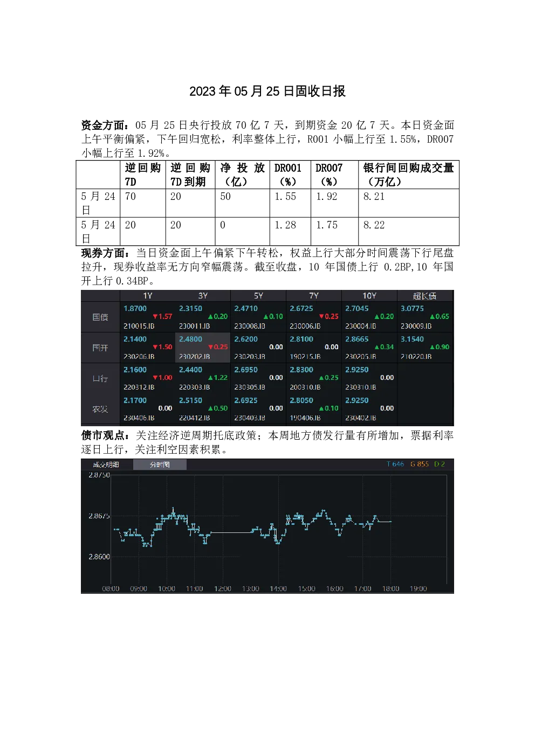Select the 1Y column header
Screen dimensions: 535x756
[148, 296]
